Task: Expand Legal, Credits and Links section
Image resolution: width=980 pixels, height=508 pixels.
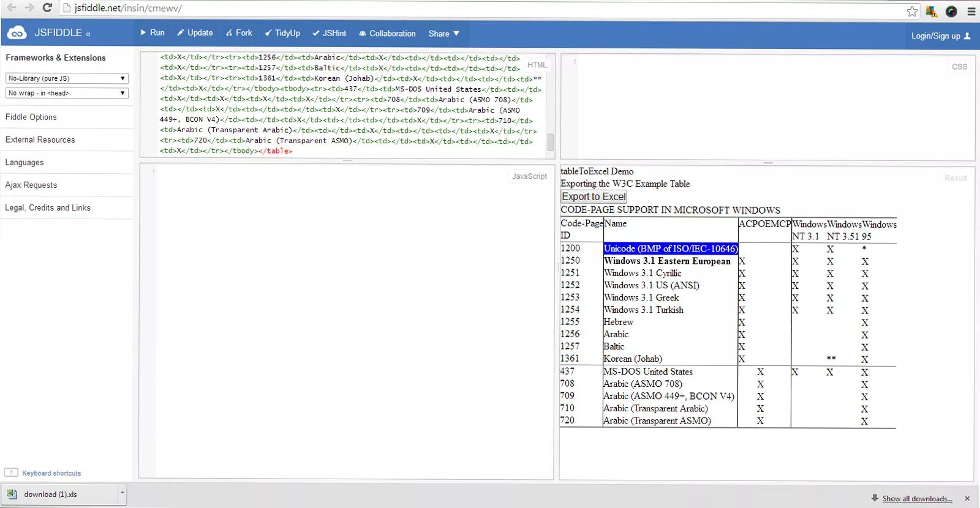Action: tap(67, 207)
